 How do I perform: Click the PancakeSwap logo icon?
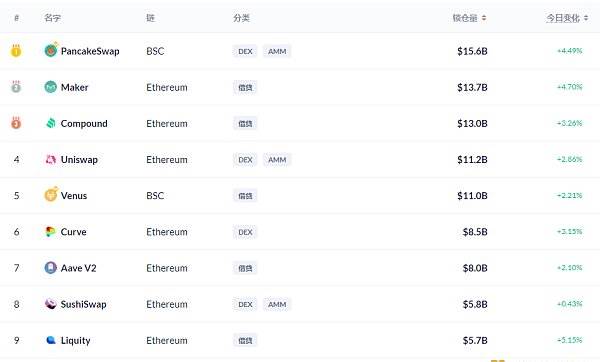pyautogui.click(x=51, y=51)
